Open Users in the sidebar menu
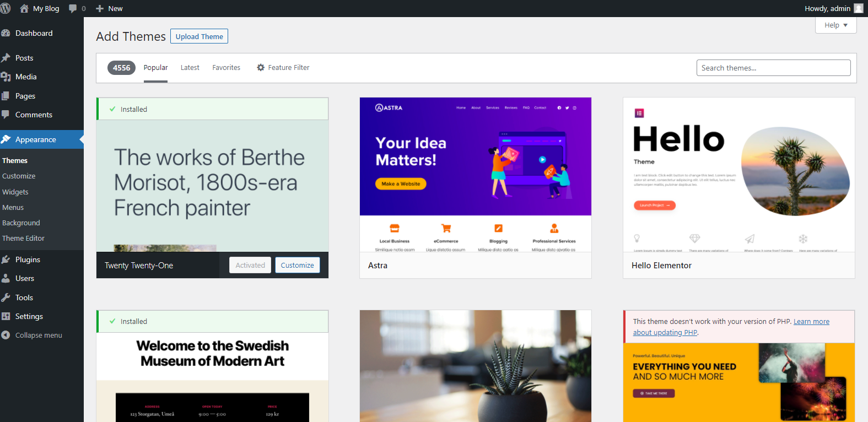 pos(25,278)
